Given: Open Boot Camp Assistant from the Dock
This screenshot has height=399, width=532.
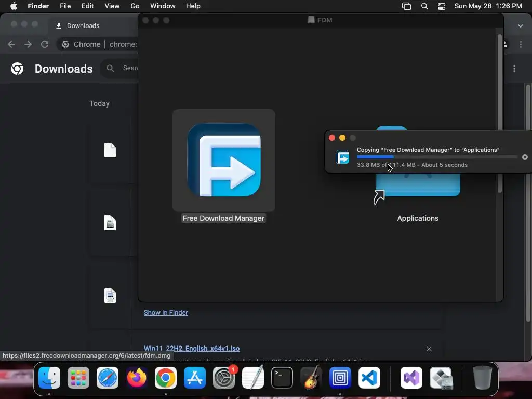Looking at the screenshot, I should point(441,378).
